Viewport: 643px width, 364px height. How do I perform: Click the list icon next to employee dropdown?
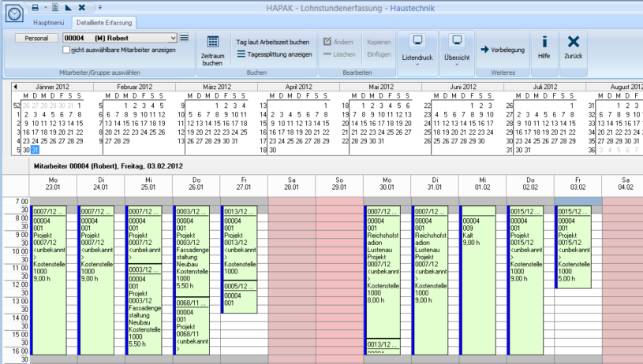(x=184, y=38)
